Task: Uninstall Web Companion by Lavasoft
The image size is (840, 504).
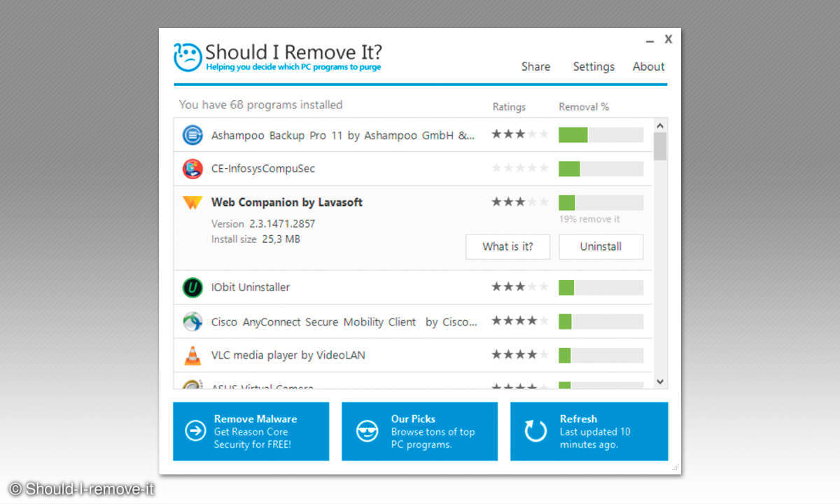Action: pos(601,246)
